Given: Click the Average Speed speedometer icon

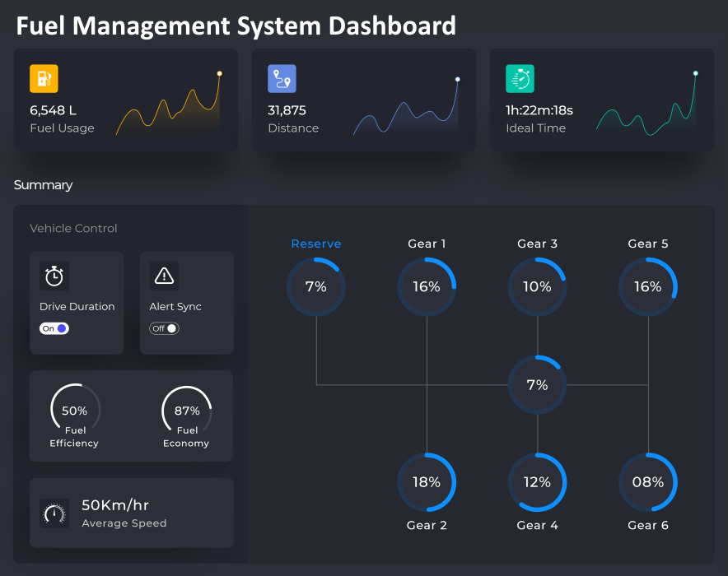Looking at the screenshot, I should [54, 513].
